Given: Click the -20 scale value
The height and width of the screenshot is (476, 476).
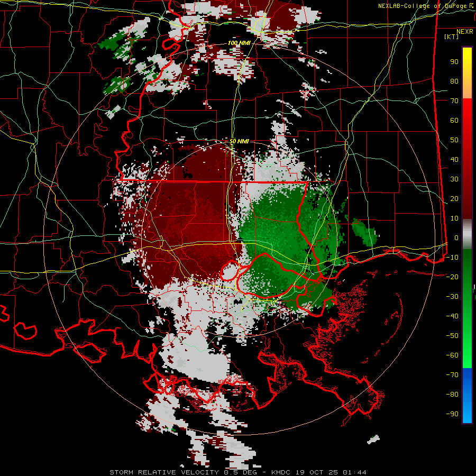Looking at the screenshot, I should (452, 277).
